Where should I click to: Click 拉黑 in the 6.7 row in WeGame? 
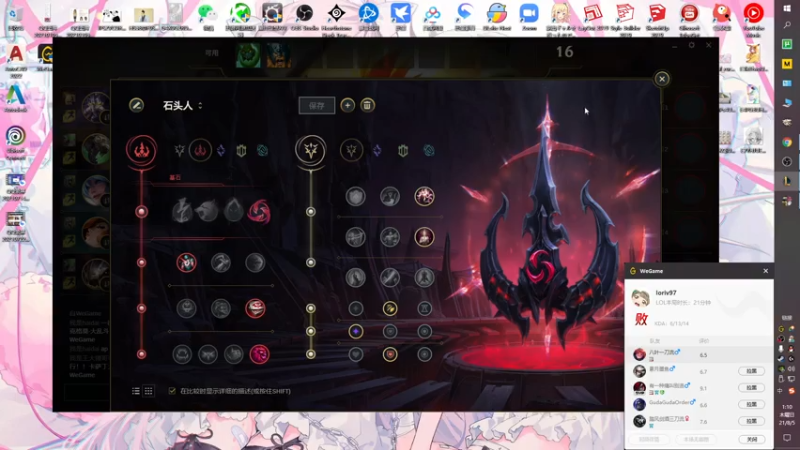coord(751,371)
